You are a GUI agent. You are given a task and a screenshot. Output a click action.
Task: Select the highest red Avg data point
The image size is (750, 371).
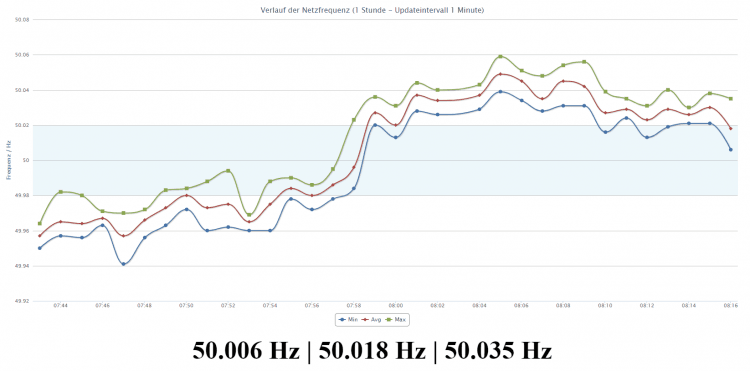501,74
